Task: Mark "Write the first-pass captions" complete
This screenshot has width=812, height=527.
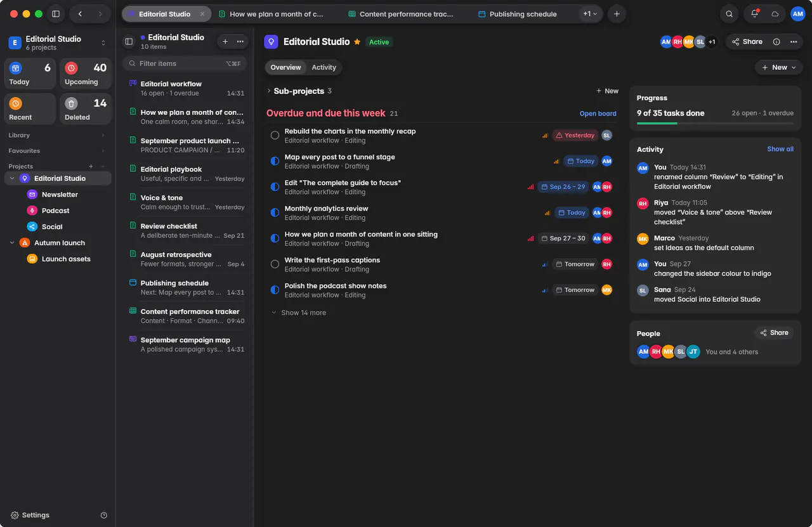Action: [x=275, y=264]
